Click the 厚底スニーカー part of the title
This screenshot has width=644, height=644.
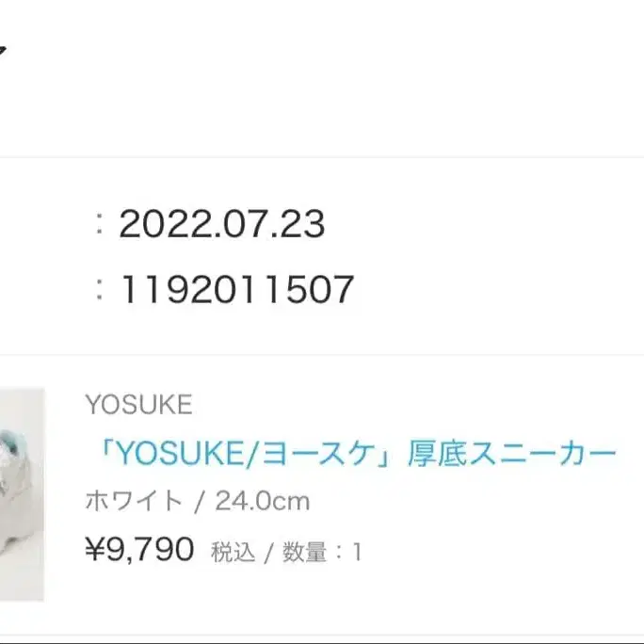[x=512, y=455]
